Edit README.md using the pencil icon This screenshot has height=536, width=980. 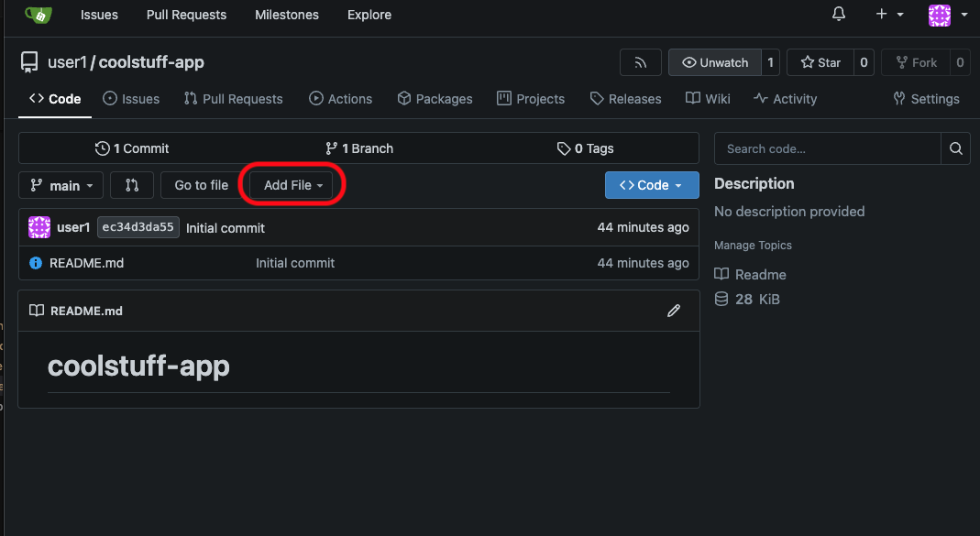tap(674, 311)
